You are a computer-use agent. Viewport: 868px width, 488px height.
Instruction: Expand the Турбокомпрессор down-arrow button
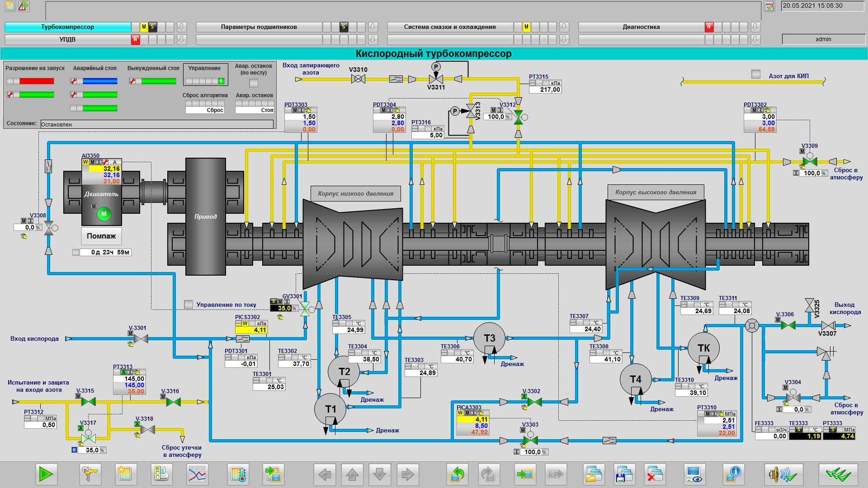coord(182,27)
